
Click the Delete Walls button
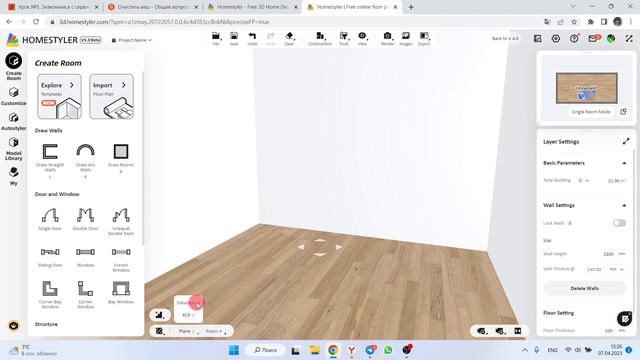pos(584,288)
